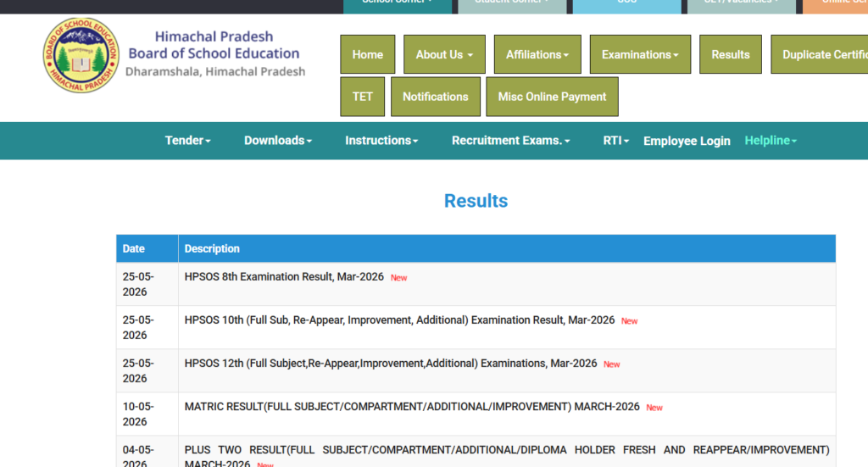Expand the Examinations dropdown
868x467 pixels.
[x=640, y=54]
